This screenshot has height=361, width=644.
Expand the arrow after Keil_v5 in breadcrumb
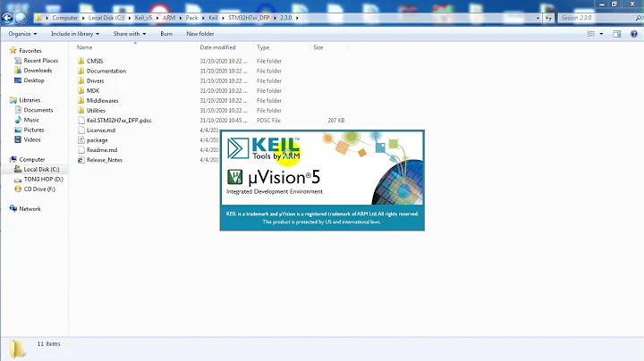click(x=157, y=18)
